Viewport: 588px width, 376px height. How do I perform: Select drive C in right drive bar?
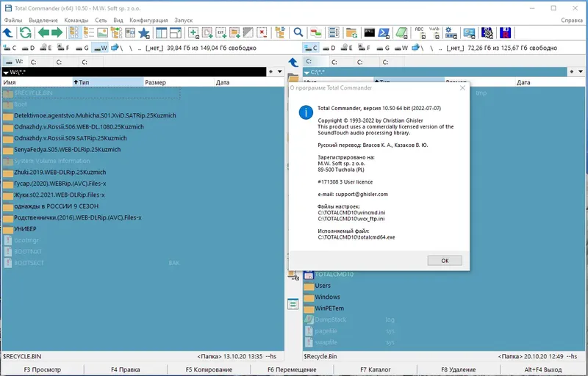click(310, 48)
